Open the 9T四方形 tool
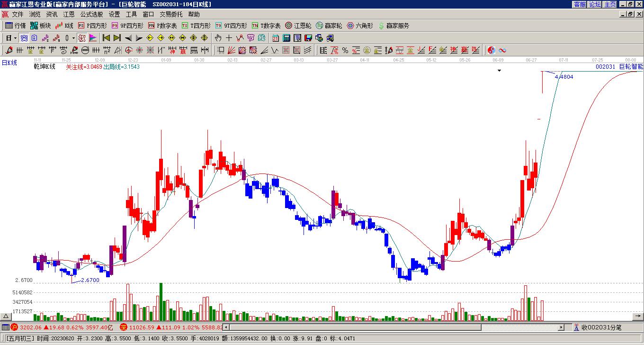This screenshot has height=345, width=644. [x=231, y=26]
